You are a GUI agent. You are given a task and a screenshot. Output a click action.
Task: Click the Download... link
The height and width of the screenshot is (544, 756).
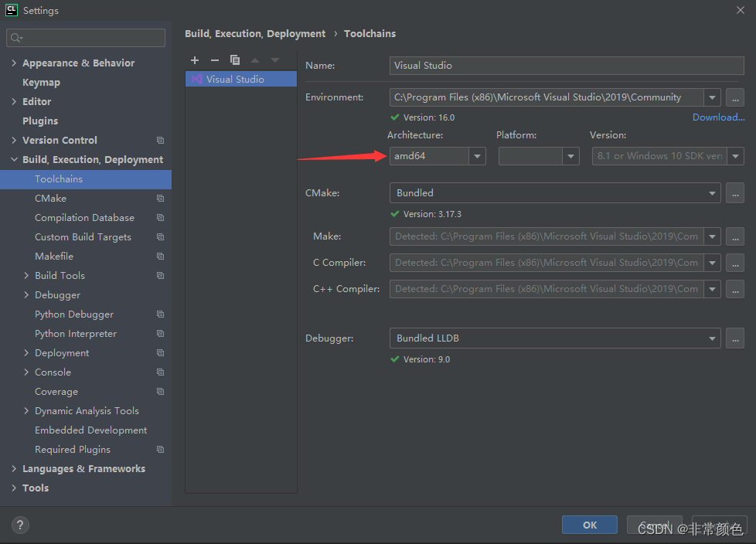718,117
